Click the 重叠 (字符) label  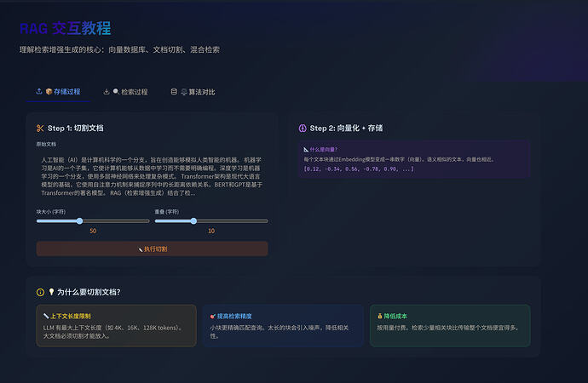(x=167, y=212)
